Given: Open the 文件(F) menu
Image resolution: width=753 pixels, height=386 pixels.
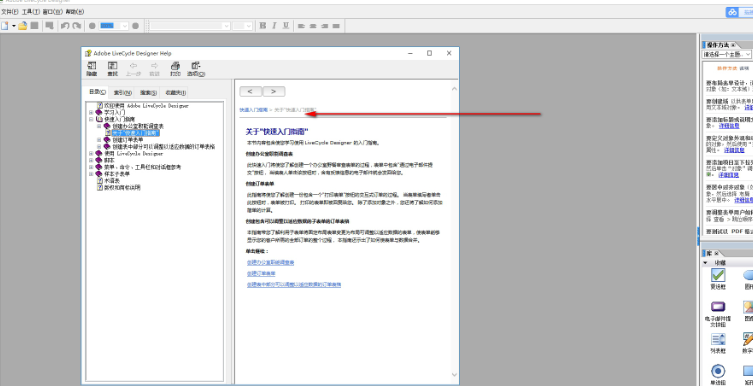Looking at the screenshot, I should click(10, 12).
